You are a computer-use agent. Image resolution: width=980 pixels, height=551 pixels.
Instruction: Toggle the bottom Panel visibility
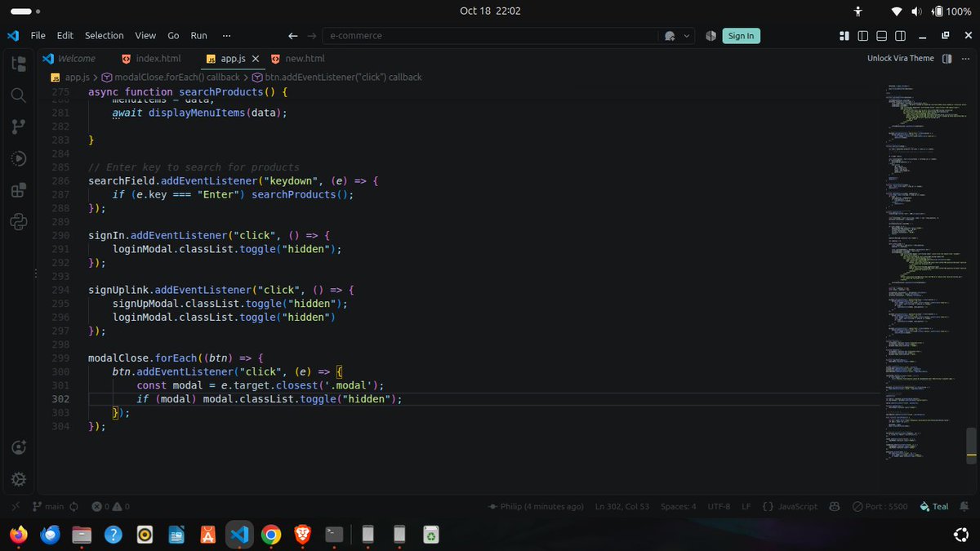[x=882, y=36]
